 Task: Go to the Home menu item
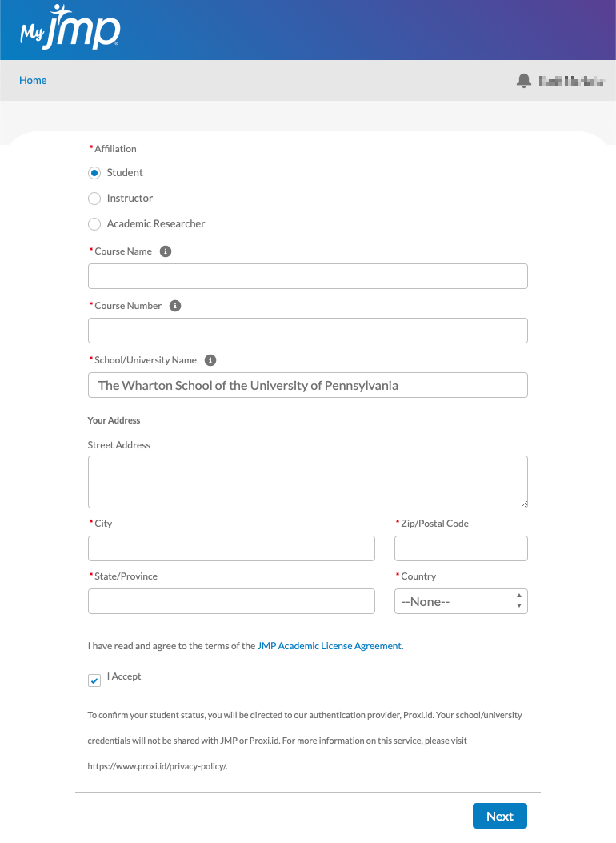(33, 80)
